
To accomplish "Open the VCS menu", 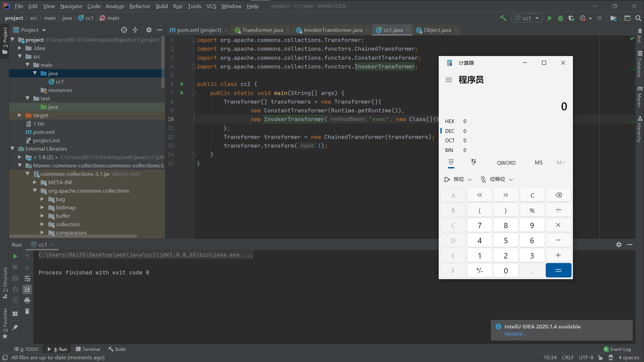I will (x=211, y=6).
